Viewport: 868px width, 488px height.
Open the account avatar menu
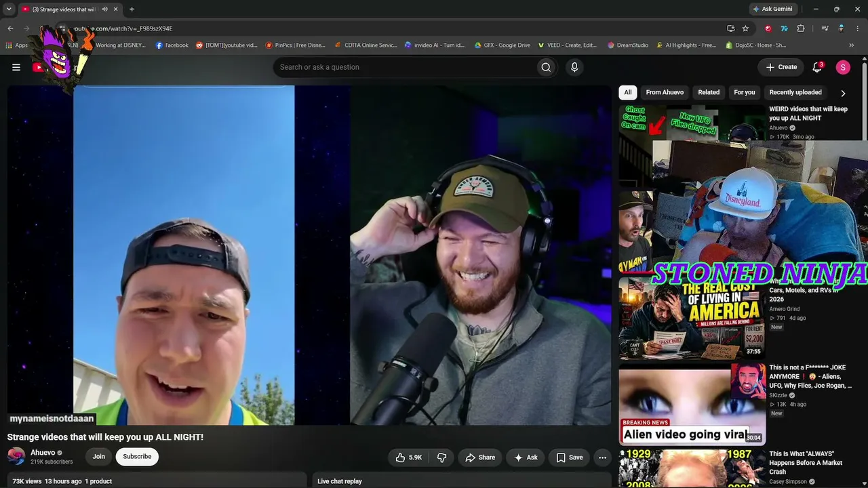tap(843, 67)
